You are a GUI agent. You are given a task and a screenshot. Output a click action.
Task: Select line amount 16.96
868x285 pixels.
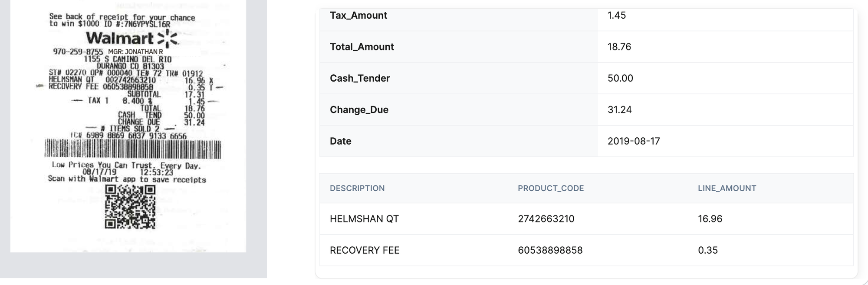pyautogui.click(x=710, y=219)
